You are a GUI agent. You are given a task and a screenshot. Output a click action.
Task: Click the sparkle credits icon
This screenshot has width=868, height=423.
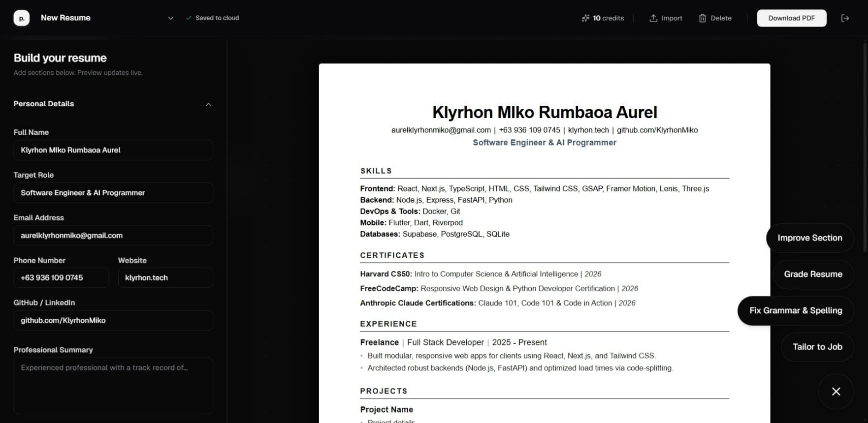point(585,18)
